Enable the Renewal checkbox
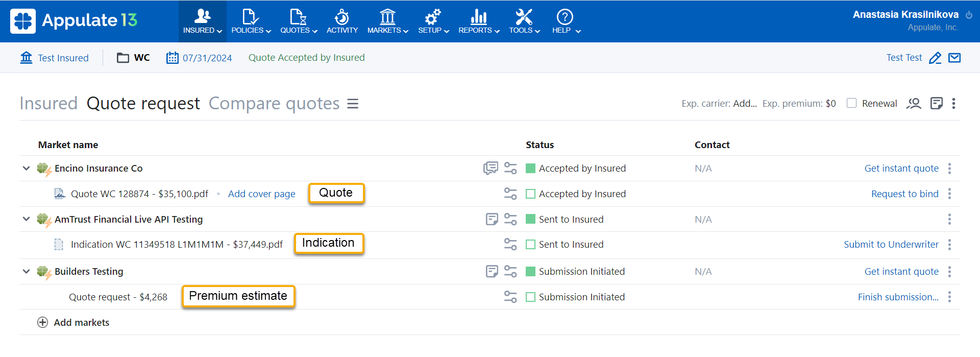The height and width of the screenshot is (357, 980). point(851,103)
